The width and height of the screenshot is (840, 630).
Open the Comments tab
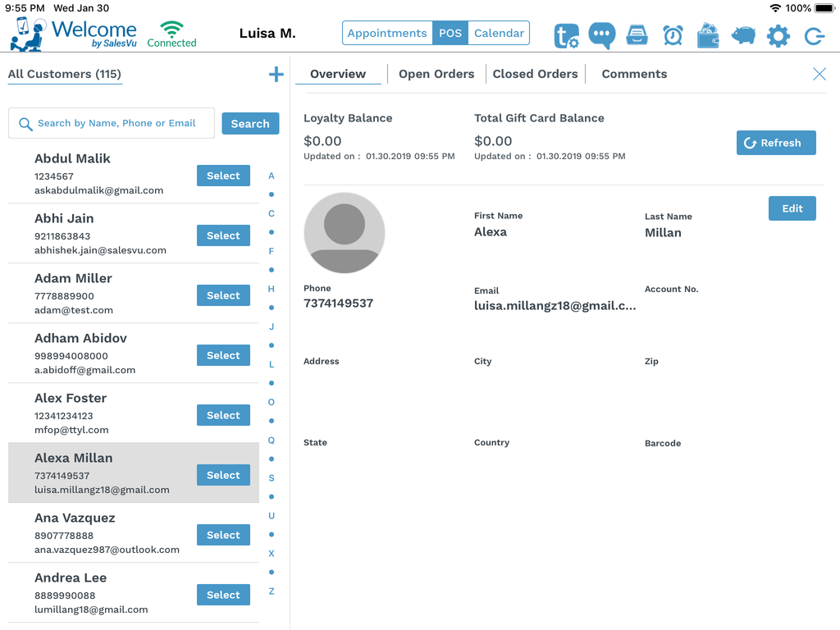pyautogui.click(x=634, y=74)
